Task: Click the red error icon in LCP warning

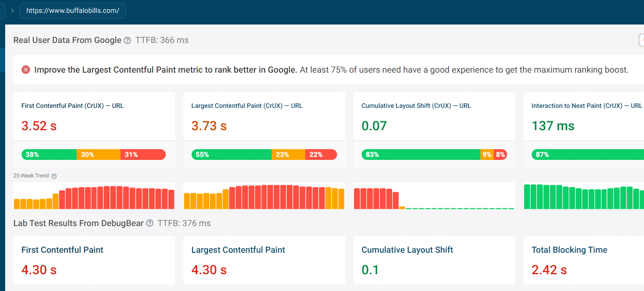Action: click(x=26, y=70)
